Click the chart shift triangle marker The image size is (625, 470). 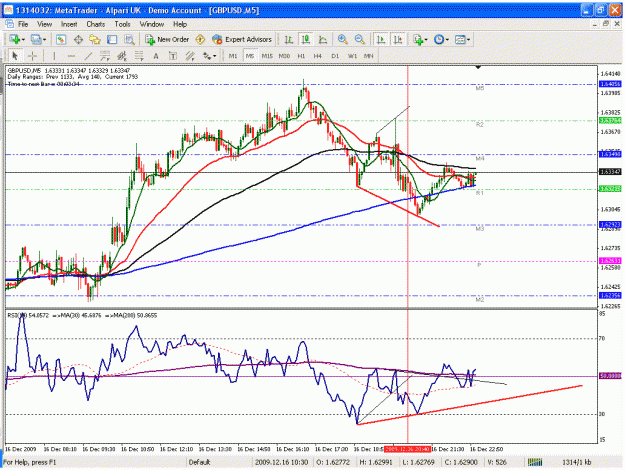(x=478, y=67)
